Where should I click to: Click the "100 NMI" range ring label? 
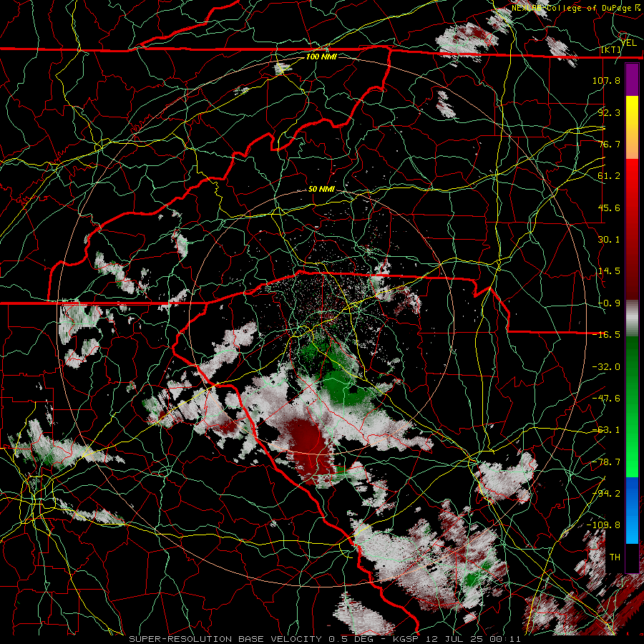[x=321, y=57]
